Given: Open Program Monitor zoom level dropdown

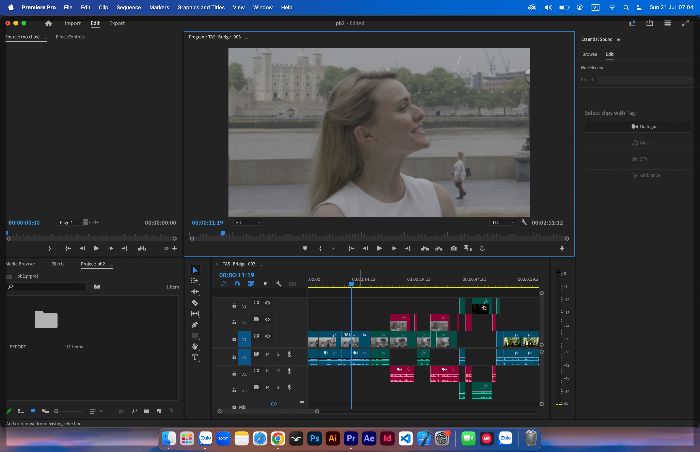Looking at the screenshot, I should pyautogui.click(x=248, y=222).
